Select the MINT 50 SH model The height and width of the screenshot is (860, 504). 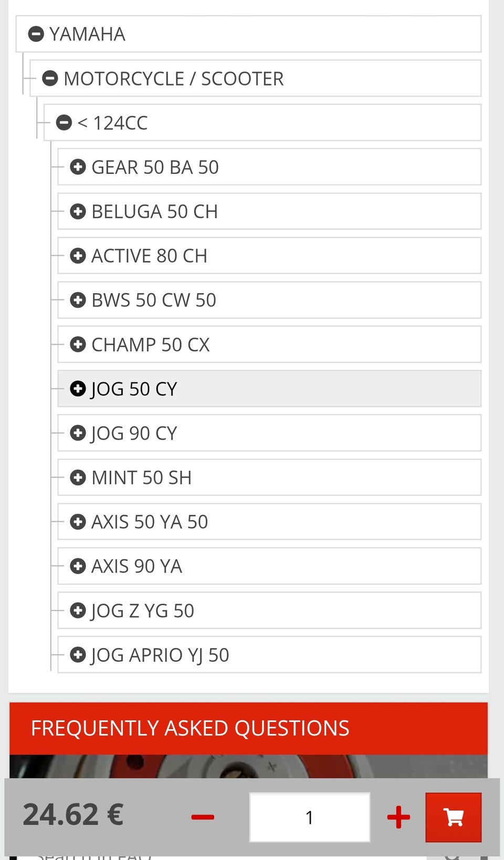point(142,478)
